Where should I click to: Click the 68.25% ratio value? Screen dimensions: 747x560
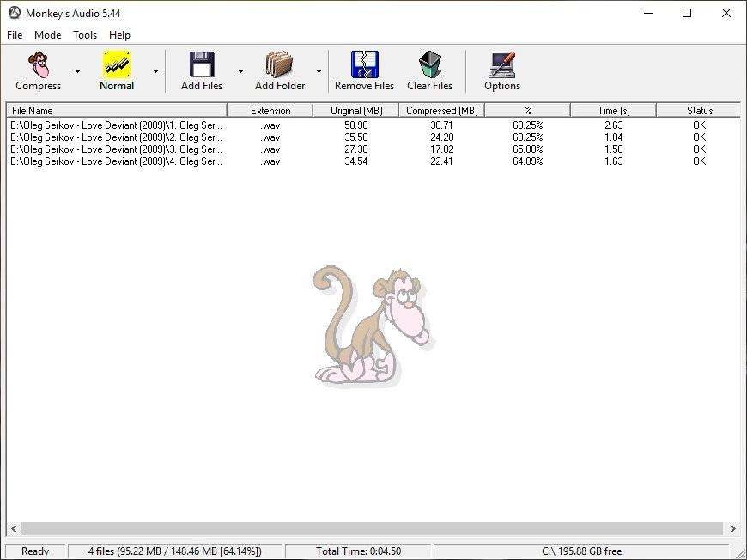pyautogui.click(x=527, y=137)
